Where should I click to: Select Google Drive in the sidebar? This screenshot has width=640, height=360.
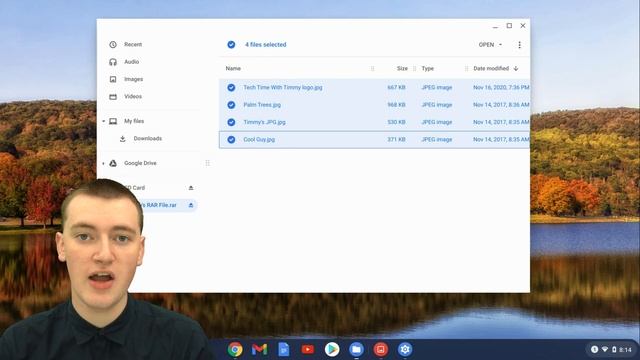140,163
